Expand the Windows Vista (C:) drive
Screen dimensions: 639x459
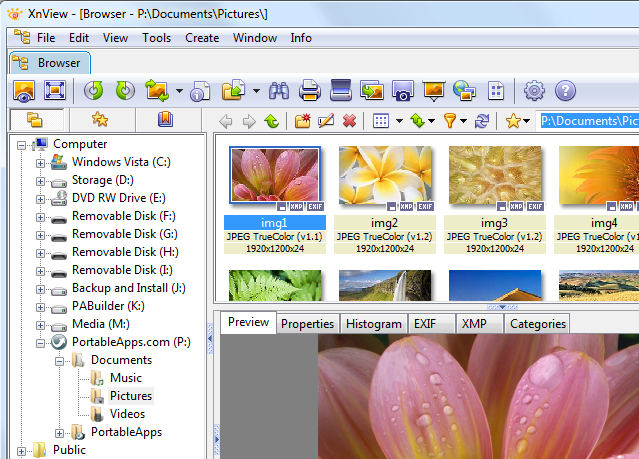coord(40,163)
